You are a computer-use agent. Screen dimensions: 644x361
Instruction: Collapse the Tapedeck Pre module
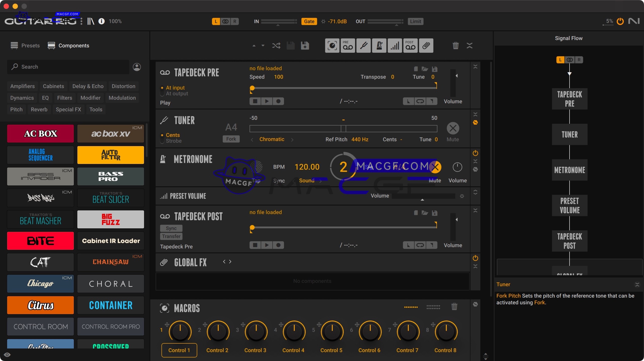click(475, 66)
